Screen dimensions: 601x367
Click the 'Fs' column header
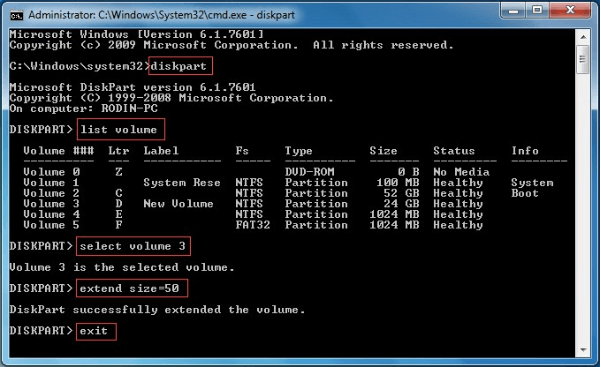point(242,151)
